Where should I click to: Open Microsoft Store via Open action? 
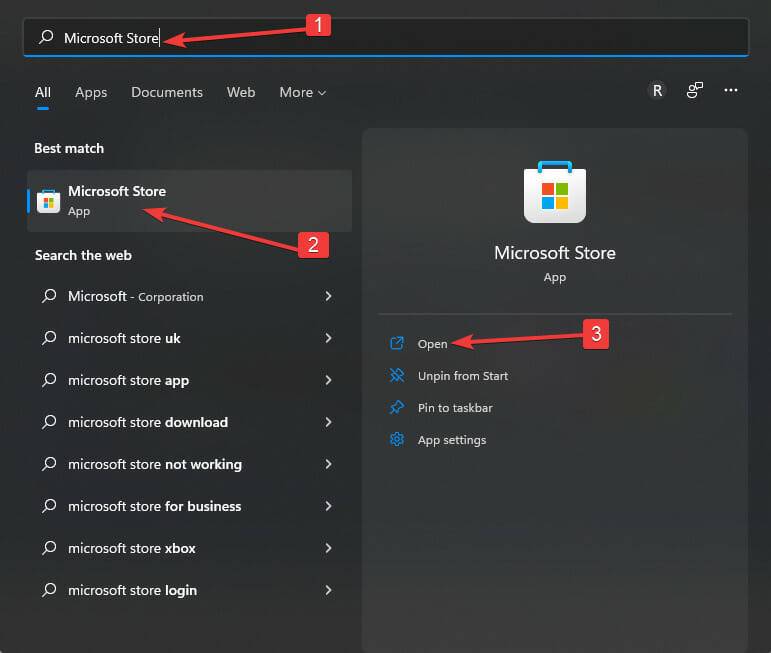432,344
